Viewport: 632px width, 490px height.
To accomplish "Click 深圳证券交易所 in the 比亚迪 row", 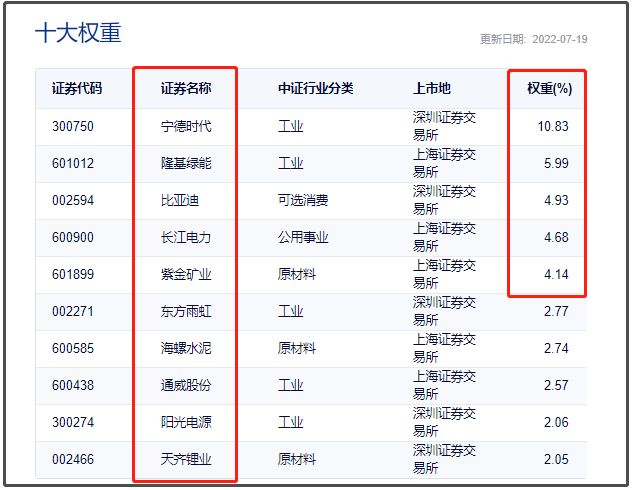I will tap(444, 201).
